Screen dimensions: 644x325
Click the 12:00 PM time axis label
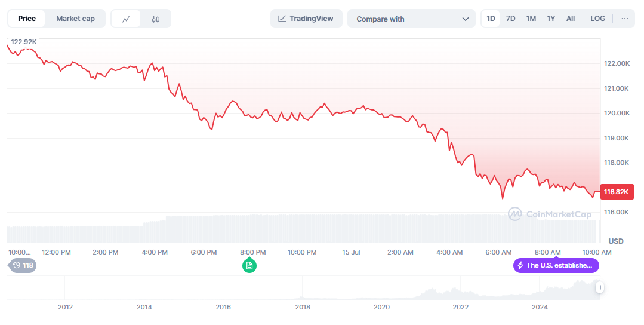[x=56, y=252]
